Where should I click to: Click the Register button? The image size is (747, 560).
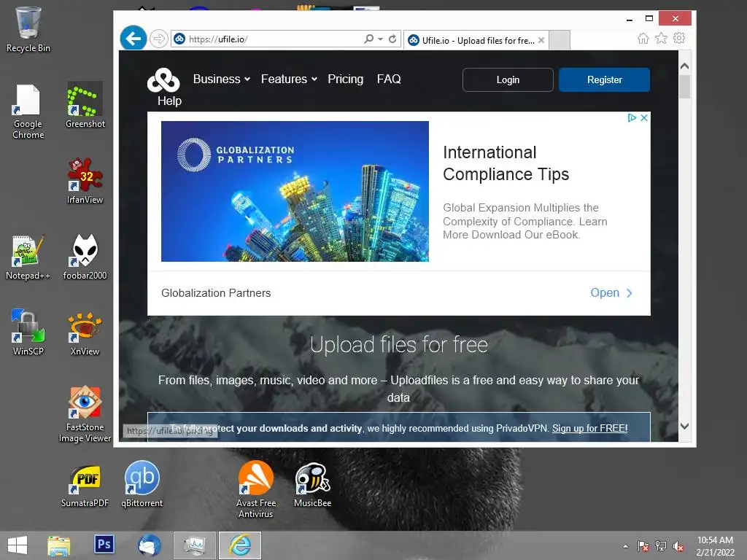point(604,79)
